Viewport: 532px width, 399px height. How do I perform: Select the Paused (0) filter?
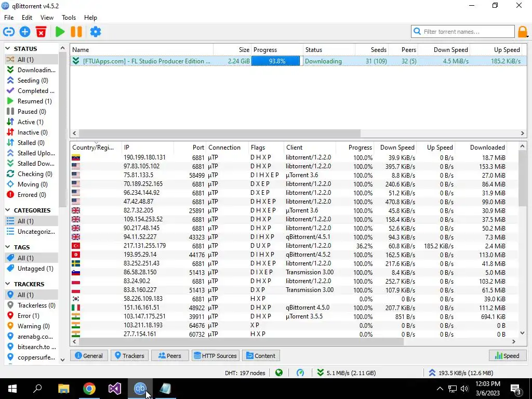pyautogui.click(x=31, y=112)
